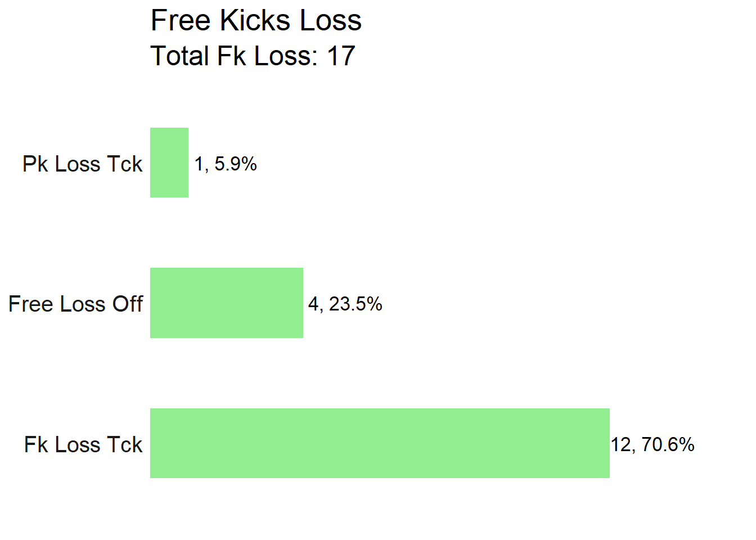Click the Free Loss Off axis label

[x=76, y=304]
